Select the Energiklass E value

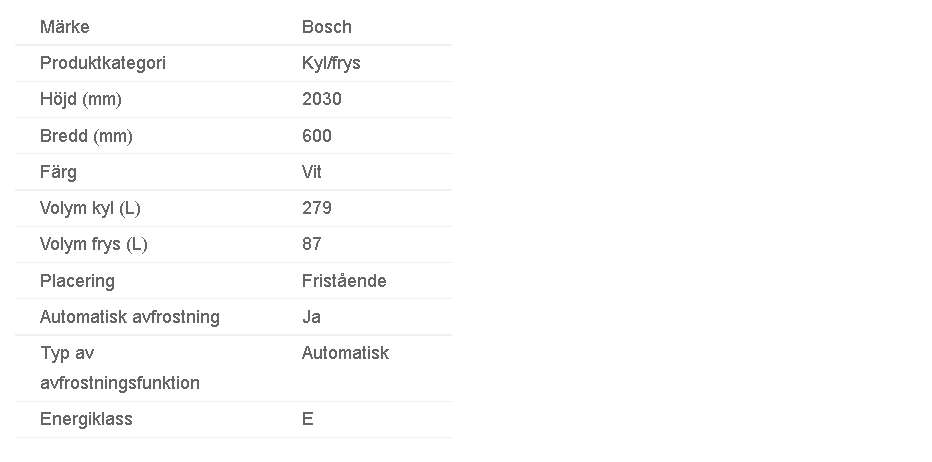click(307, 419)
